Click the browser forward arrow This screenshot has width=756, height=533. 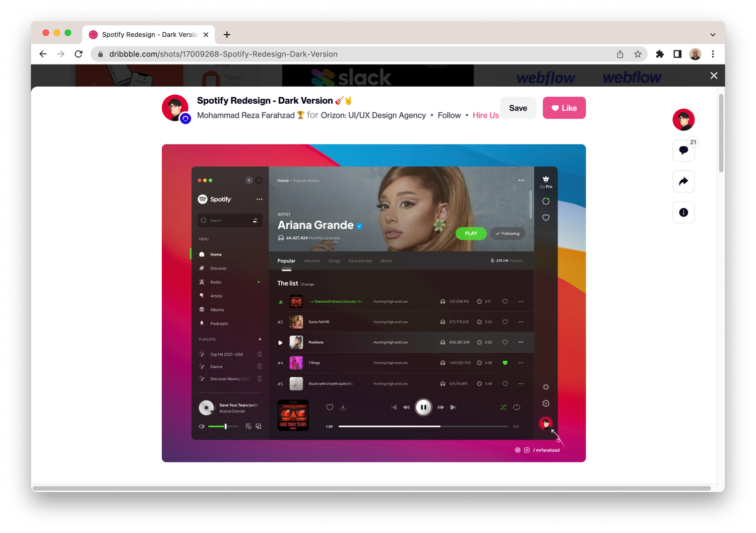[60, 54]
